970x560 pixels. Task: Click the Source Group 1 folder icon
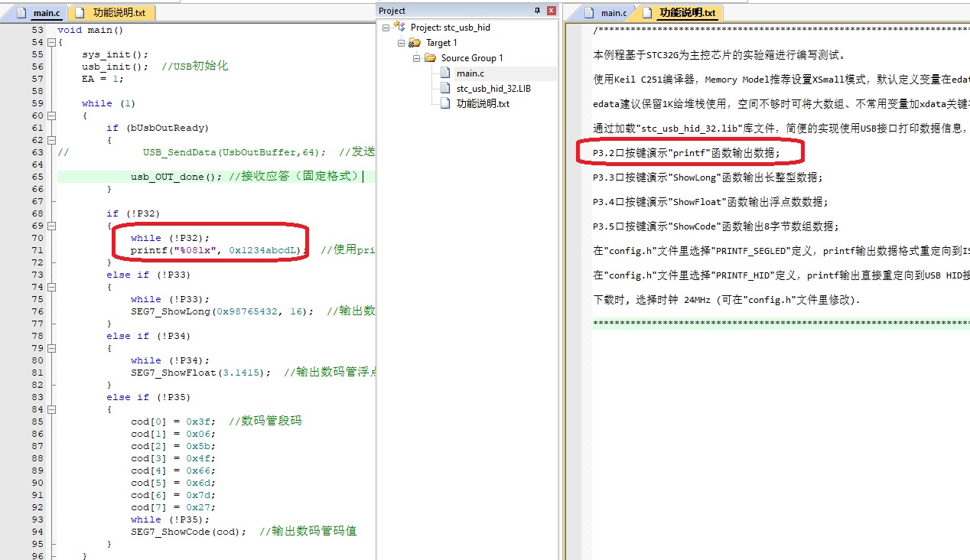pos(431,58)
